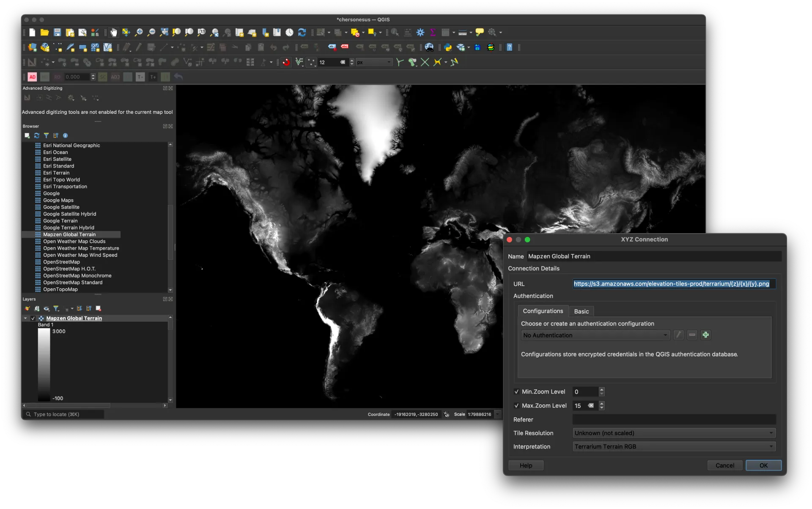The width and height of the screenshot is (812, 509).
Task: Toggle visibility of Mapzen Global Terrain layer
Action: [x=33, y=319]
